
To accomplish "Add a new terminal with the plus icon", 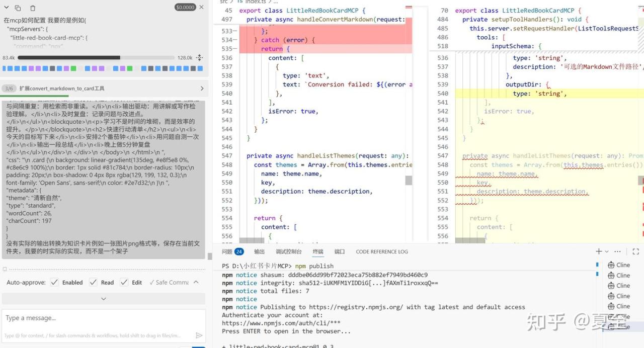I will [x=599, y=251].
